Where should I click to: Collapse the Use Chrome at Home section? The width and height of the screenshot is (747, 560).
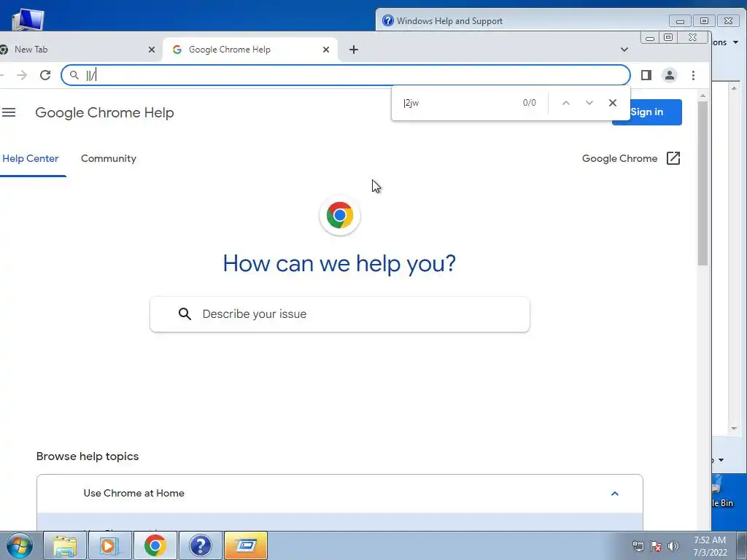coord(614,494)
